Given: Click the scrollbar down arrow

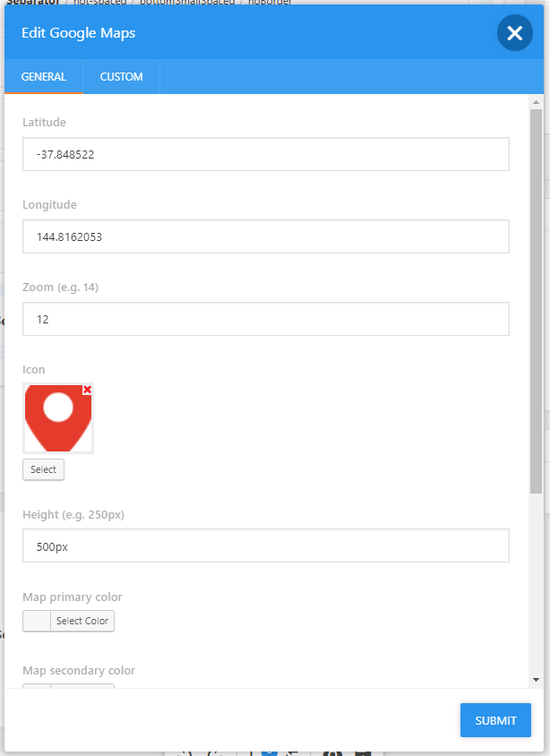Looking at the screenshot, I should 536,679.
